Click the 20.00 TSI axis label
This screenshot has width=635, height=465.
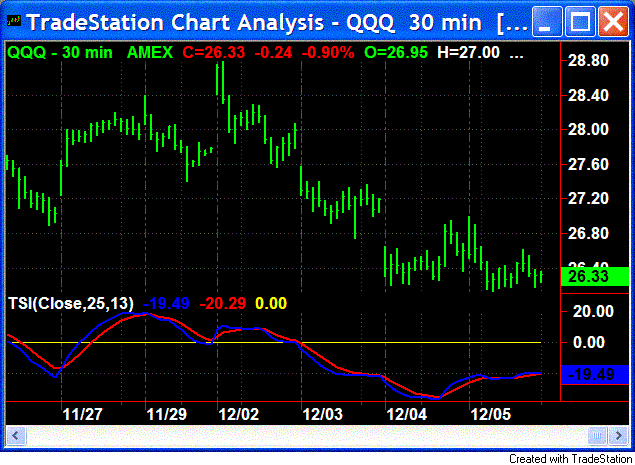(x=593, y=311)
